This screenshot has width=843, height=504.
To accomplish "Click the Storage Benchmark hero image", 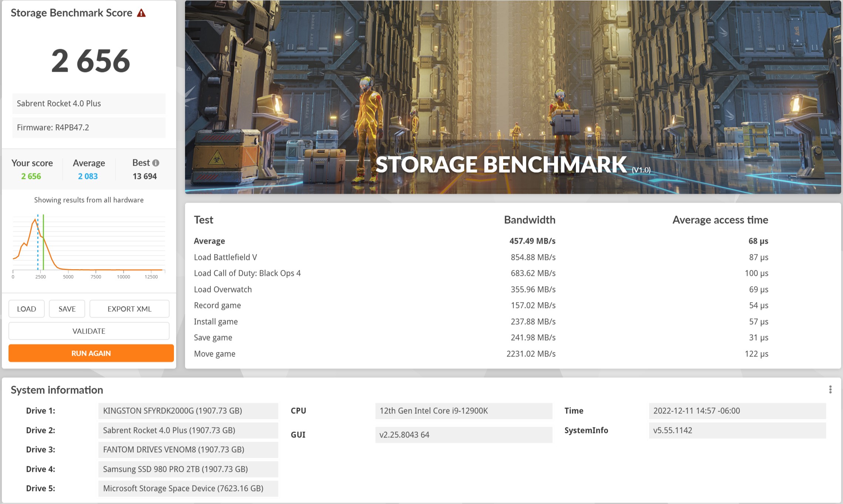I will click(x=513, y=97).
